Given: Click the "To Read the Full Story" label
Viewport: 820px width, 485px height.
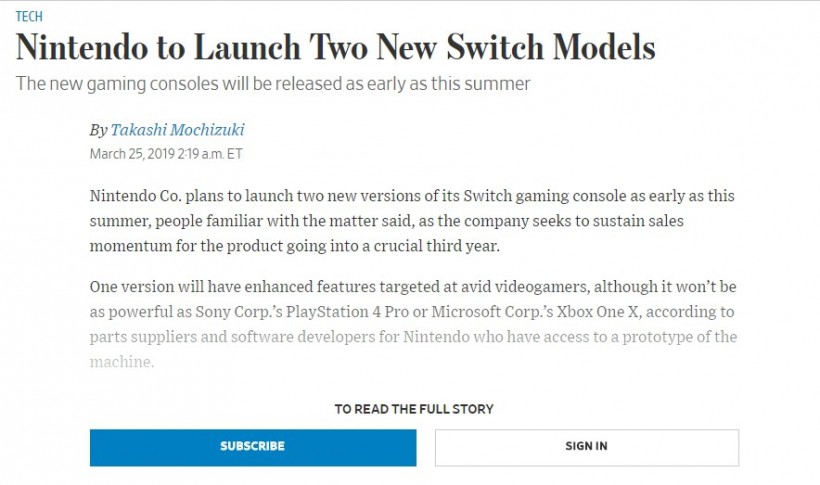Looking at the screenshot, I should point(414,409).
